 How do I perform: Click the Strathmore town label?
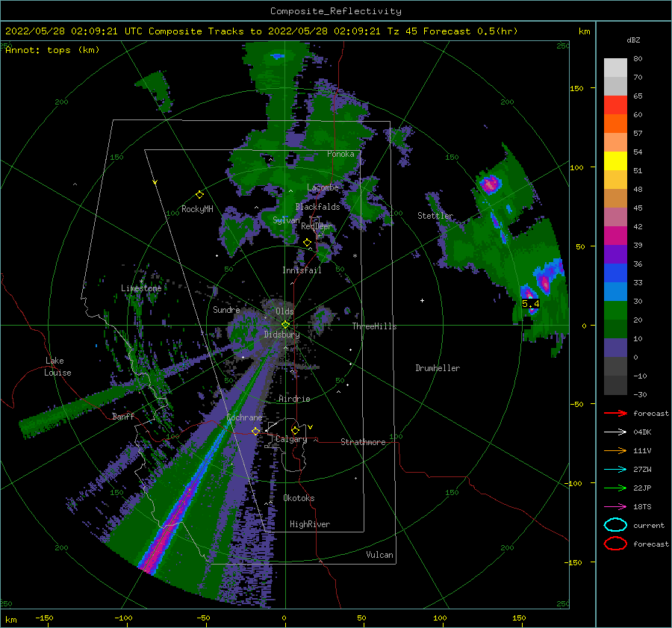tap(363, 442)
